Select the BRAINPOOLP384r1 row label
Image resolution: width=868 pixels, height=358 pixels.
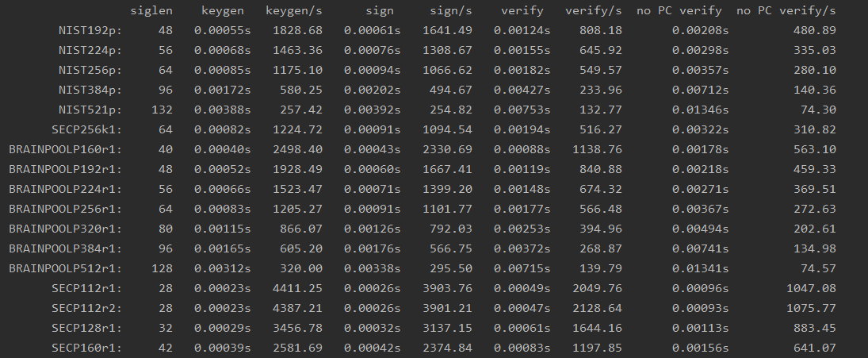[x=65, y=248]
